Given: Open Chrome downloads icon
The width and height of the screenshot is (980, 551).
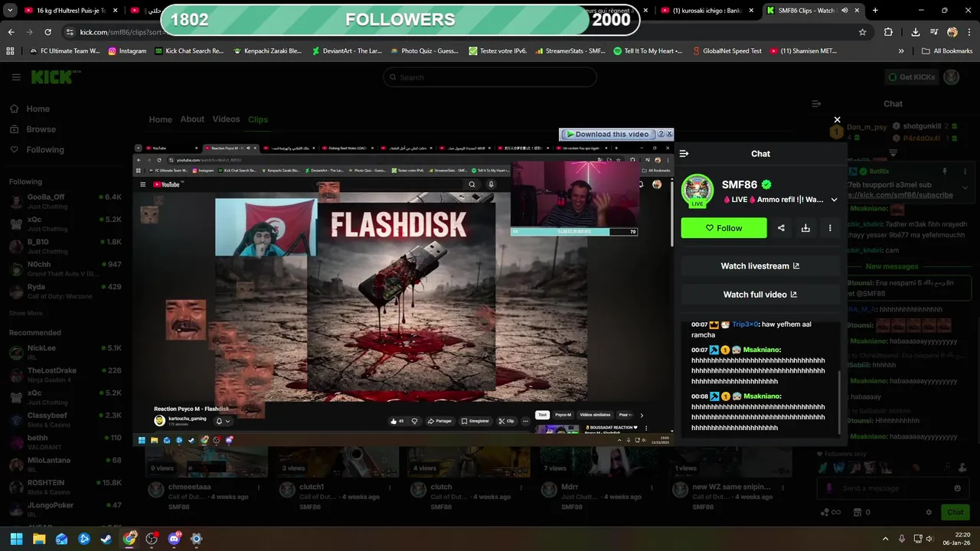Looking at the screenshot, I should pos(916,32).
